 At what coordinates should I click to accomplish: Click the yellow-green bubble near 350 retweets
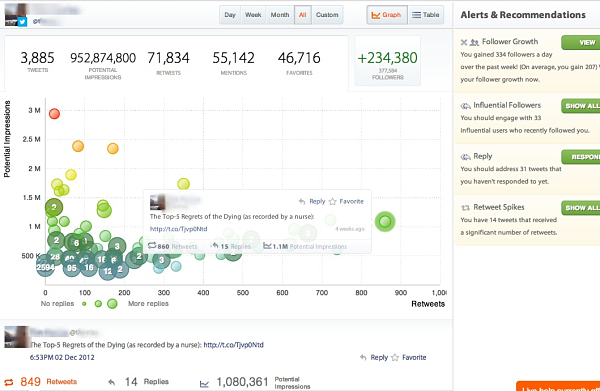point(184,184)
